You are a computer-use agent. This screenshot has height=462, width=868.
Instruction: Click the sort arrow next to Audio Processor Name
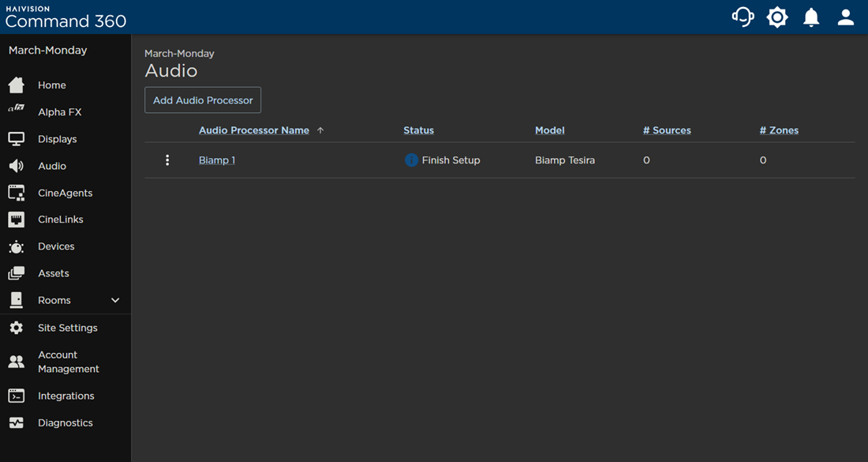[320, 130]
